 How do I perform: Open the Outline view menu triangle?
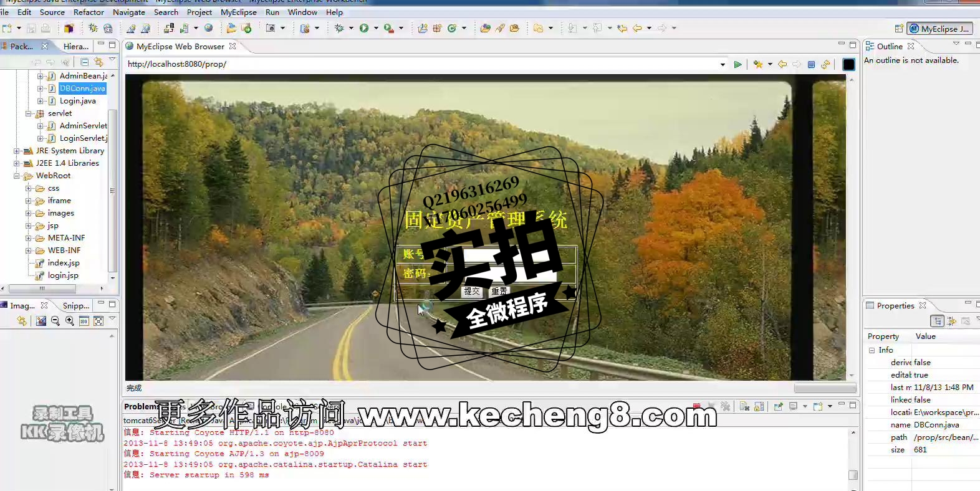tap(956, 44)
